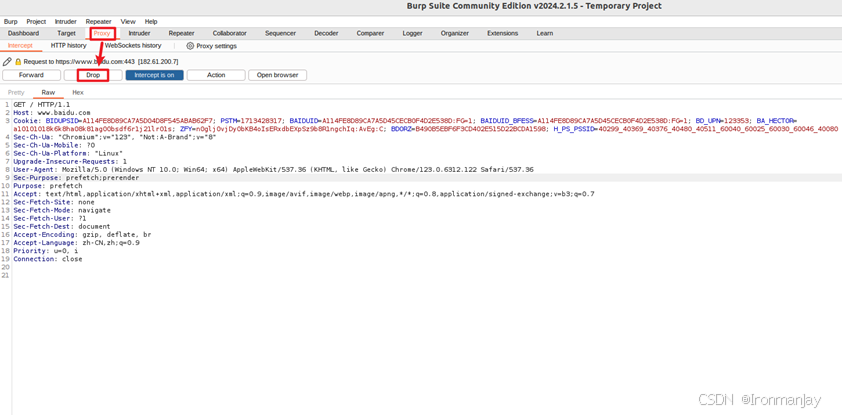
Task: Click the Sec-Ch-Ua header line
Action: pyautogui.click(x=115, y=137)
